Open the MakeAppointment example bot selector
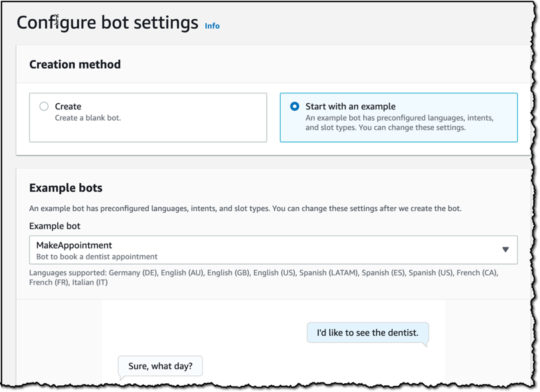The height and width of the screenshot is (392, 540). [x=273, y=250]
